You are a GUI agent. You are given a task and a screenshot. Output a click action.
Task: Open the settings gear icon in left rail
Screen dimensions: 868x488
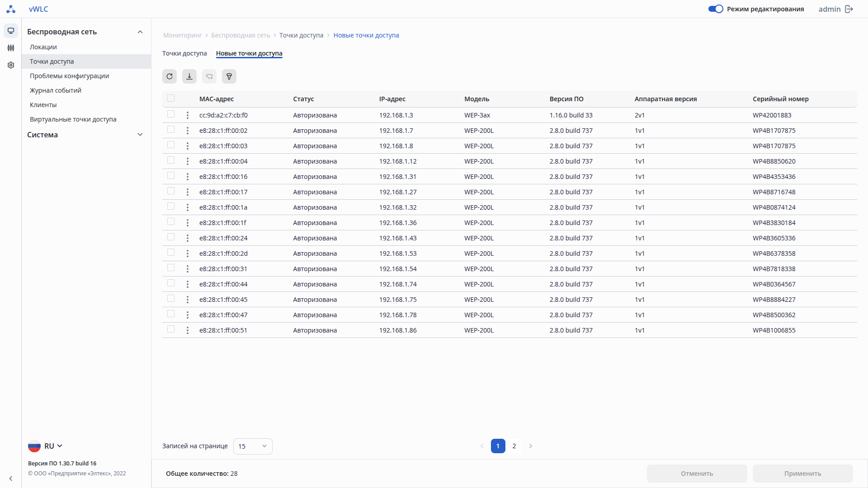pos(11,65)
